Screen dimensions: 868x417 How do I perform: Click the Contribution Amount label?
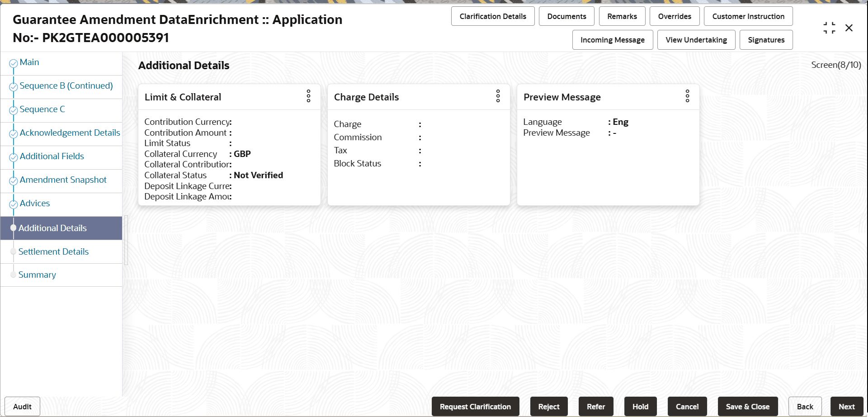(185, 133)
